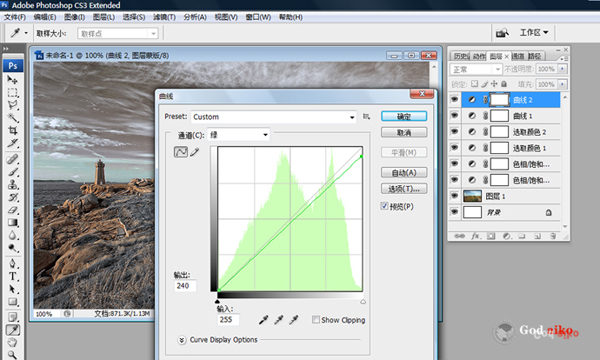600x360 pixels.
Task: Select the Lasso tool
Action: point(12,105)
